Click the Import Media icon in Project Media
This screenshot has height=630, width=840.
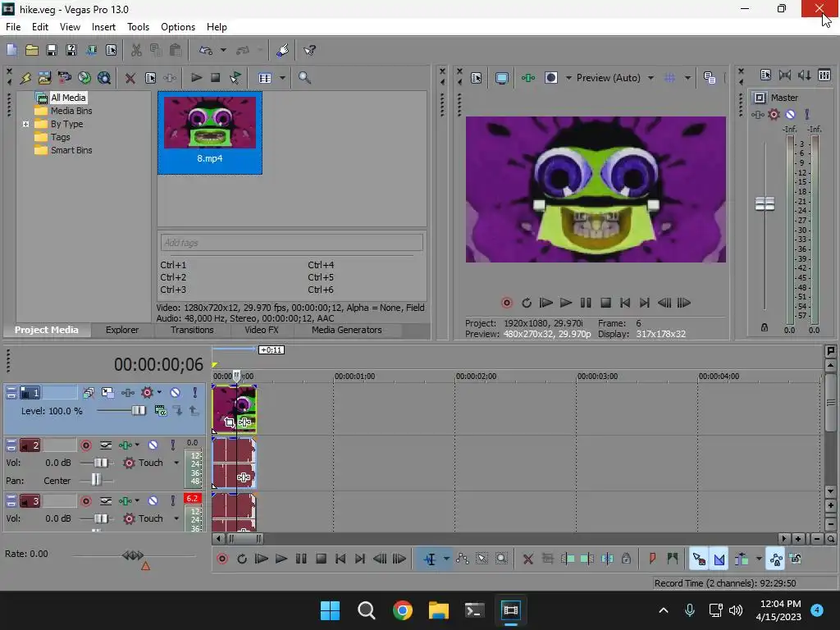(44, 78)
